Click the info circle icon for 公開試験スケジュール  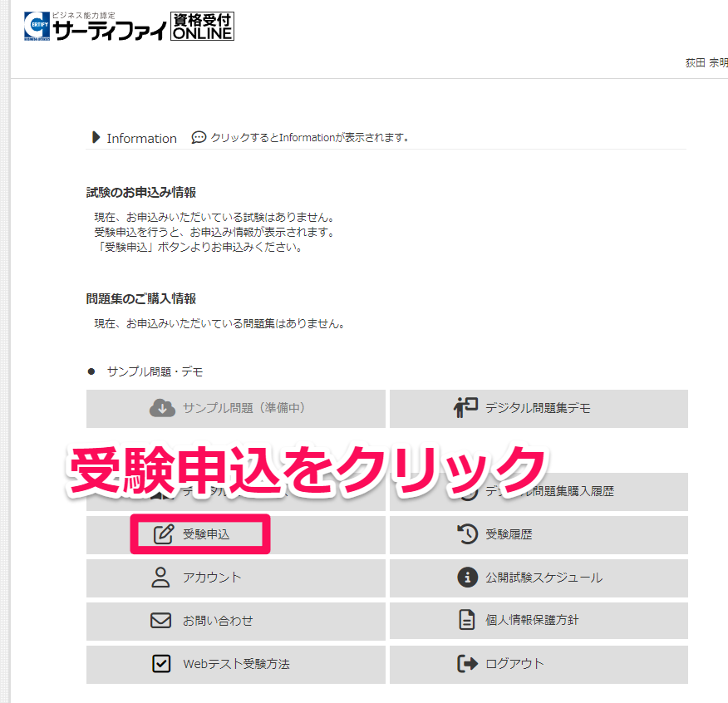(x=467, y=578)
